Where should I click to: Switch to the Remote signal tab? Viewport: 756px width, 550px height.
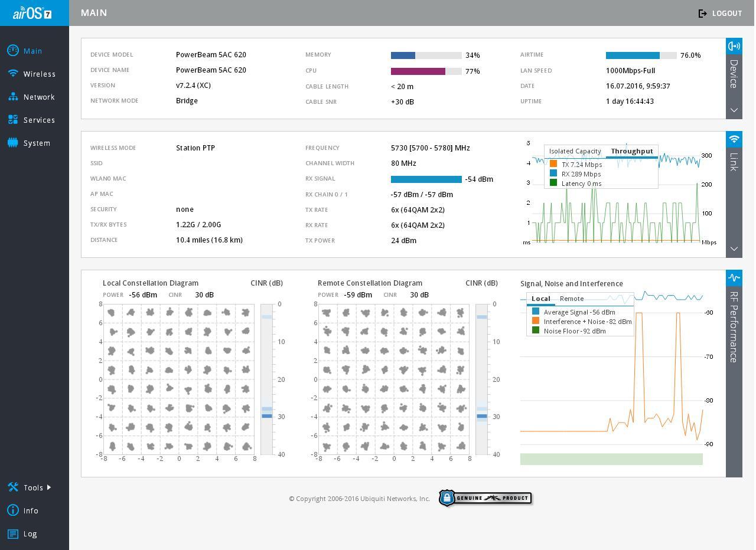[x=571, y=299]
